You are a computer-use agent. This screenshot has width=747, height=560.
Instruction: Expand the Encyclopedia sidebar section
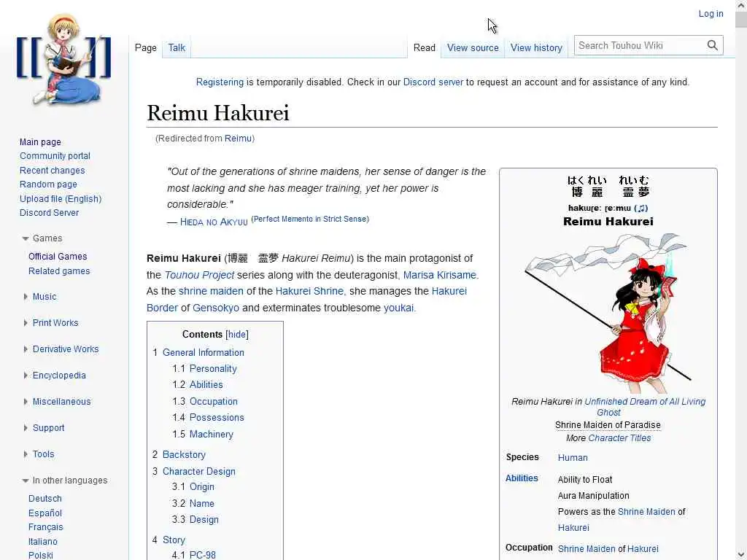click(26, 376)
